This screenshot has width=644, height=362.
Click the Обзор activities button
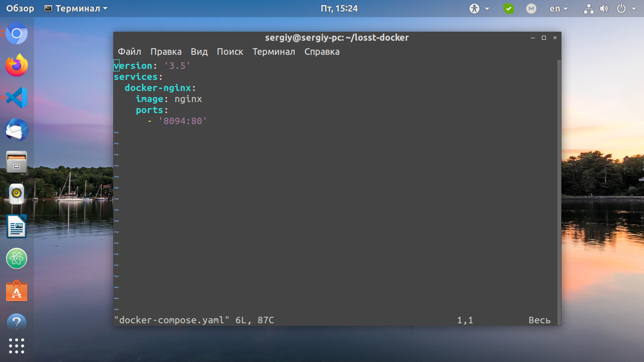(20, 9)
